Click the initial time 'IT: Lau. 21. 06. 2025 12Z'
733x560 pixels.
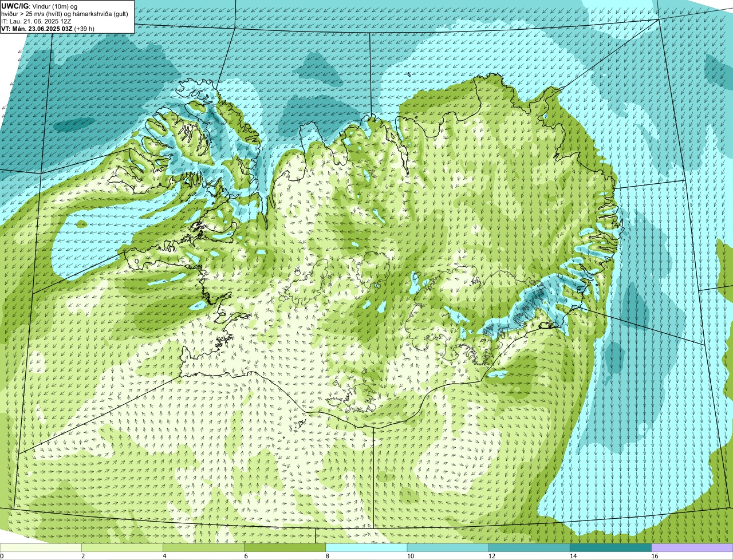click(36, 21)
